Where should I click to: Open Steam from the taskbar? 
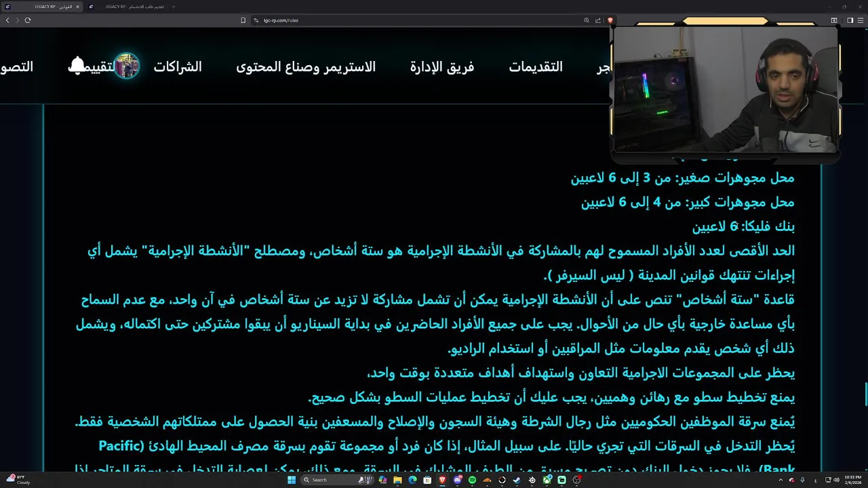click(x=517, y=480)
